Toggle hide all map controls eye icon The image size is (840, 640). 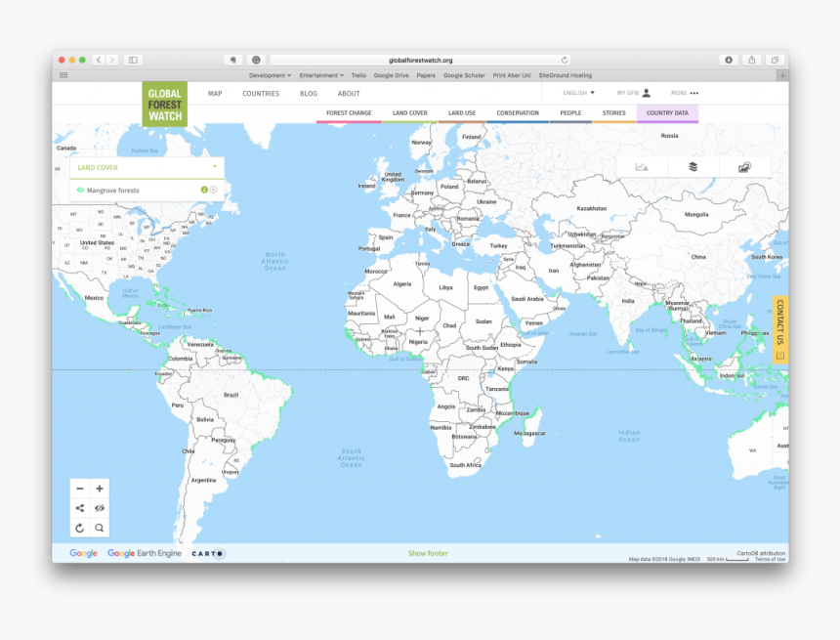(99, 508)
